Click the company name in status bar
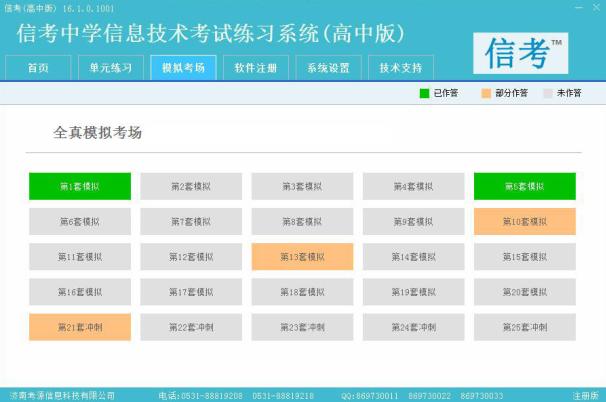The width and height of the screenshot is (606, 402). (x=62, y=395)
